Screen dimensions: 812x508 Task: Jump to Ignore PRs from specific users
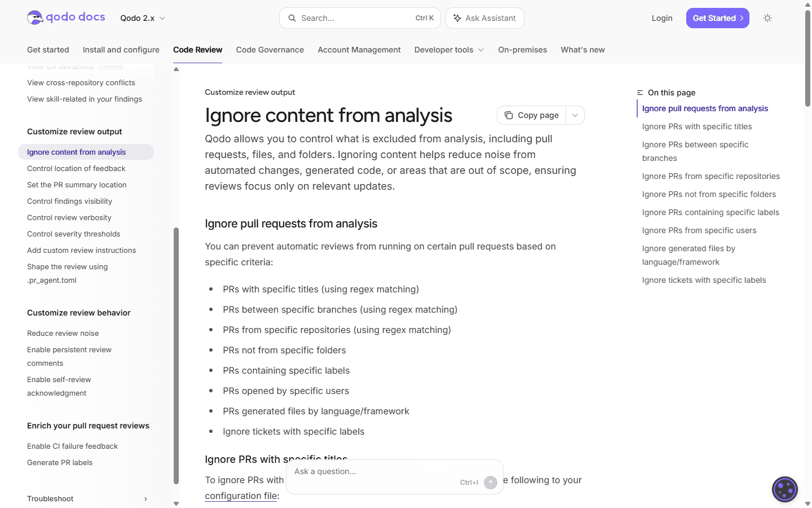tap(699, 230)
